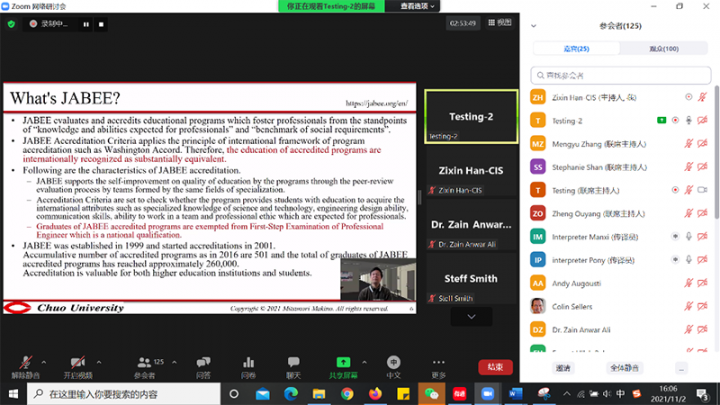Click the participants list scrollbar
This screenshot has width=720, height=405.
(x=716, y=152)
